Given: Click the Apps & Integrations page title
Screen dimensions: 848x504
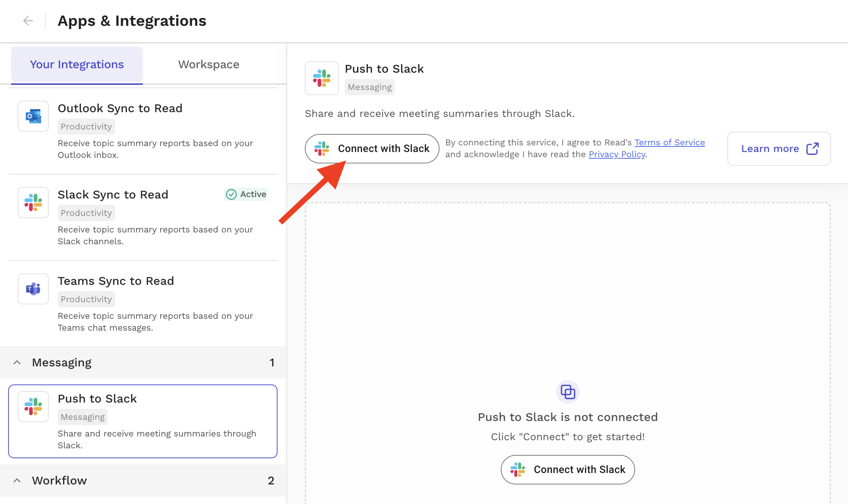Looking at the screenshot, I should [132, 21].
